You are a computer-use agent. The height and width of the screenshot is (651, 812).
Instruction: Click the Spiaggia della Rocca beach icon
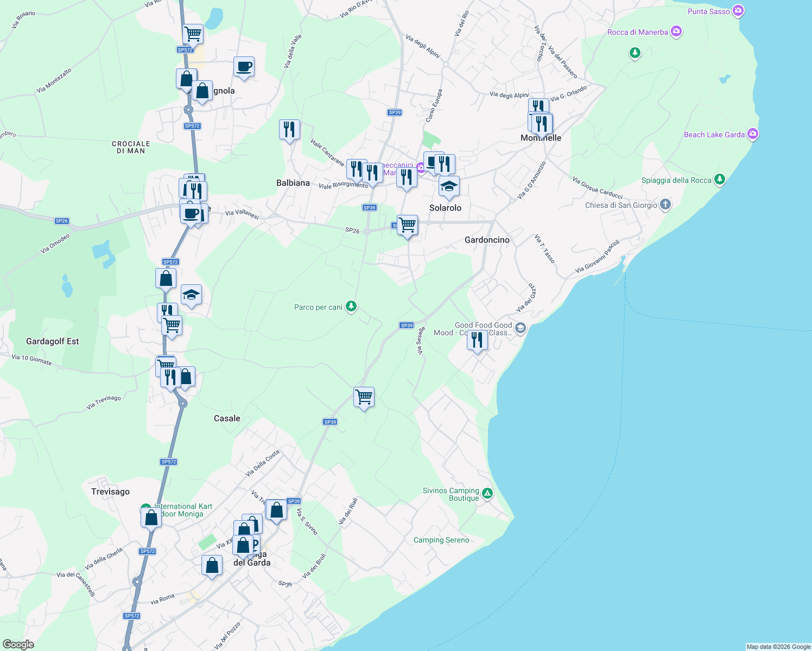pos(719,180)
